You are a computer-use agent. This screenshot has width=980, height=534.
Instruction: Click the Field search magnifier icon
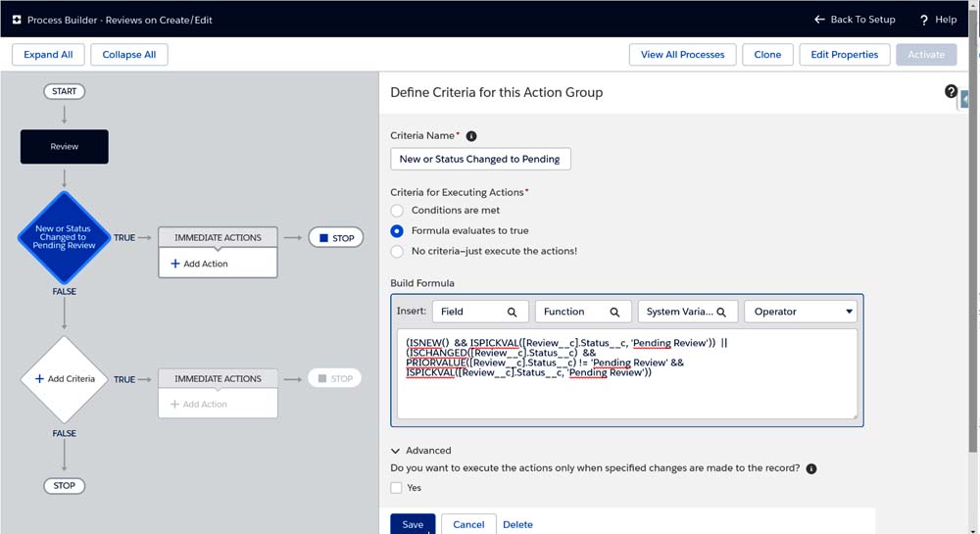coord(512,312)
